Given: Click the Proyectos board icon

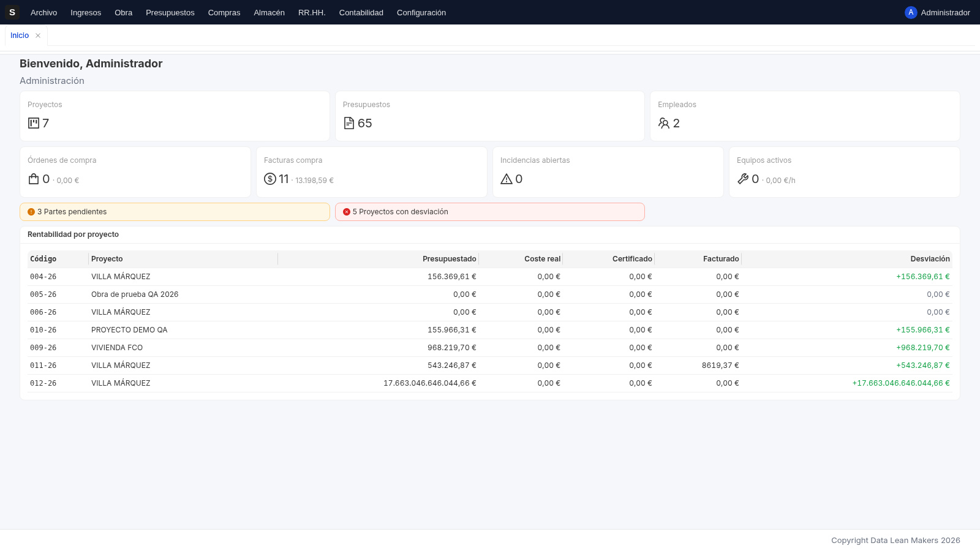Looking at the screenshot, I should tap(34, 123).
